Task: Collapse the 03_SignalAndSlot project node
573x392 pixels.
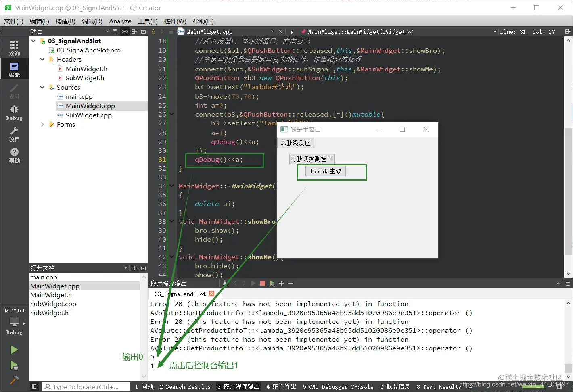Action: click(33, 41)
